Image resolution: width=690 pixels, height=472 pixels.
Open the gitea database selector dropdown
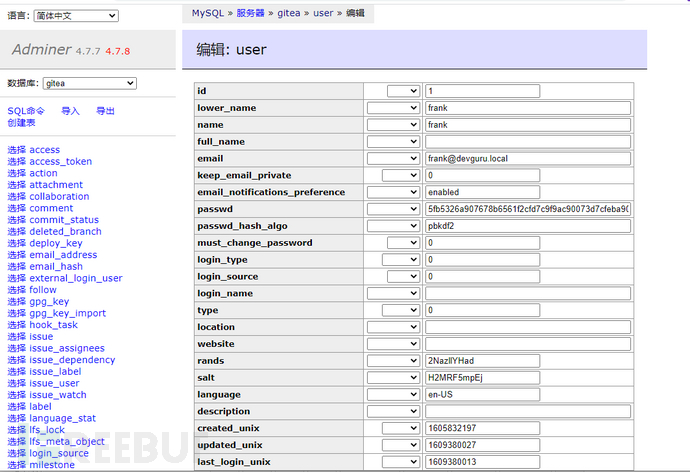[89, 83]
